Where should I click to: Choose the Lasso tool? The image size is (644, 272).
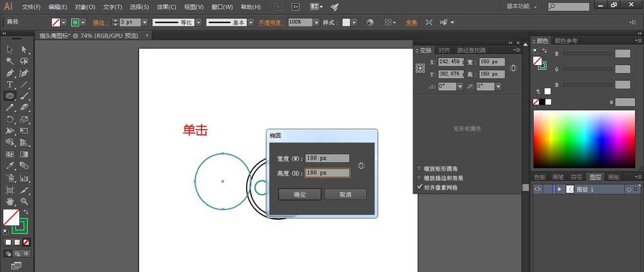point(24,61)
